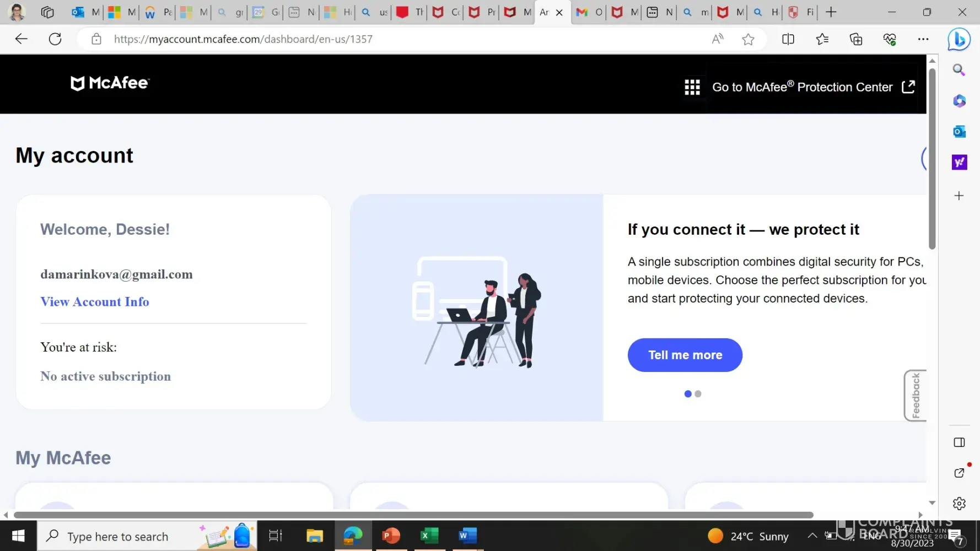Activate the Read aloud icon

click(718, 39)
